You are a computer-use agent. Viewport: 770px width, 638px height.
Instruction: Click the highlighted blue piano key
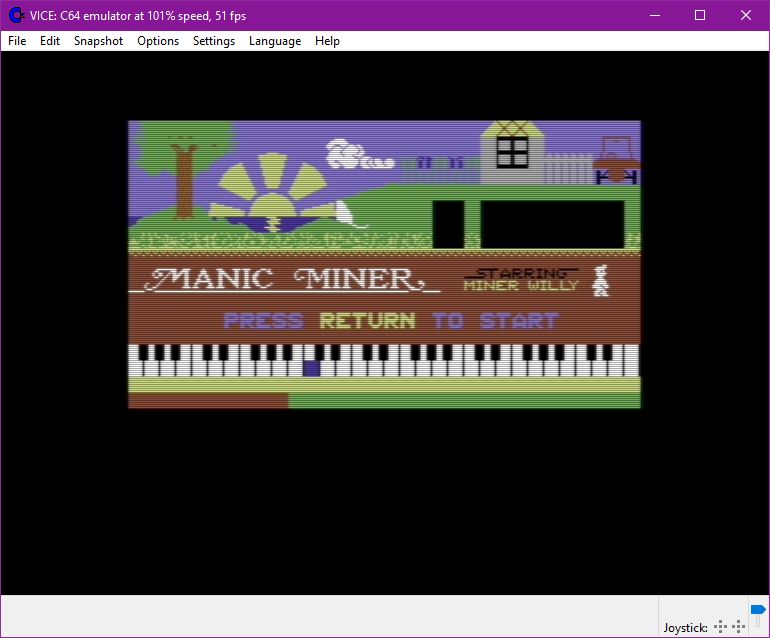311,368
